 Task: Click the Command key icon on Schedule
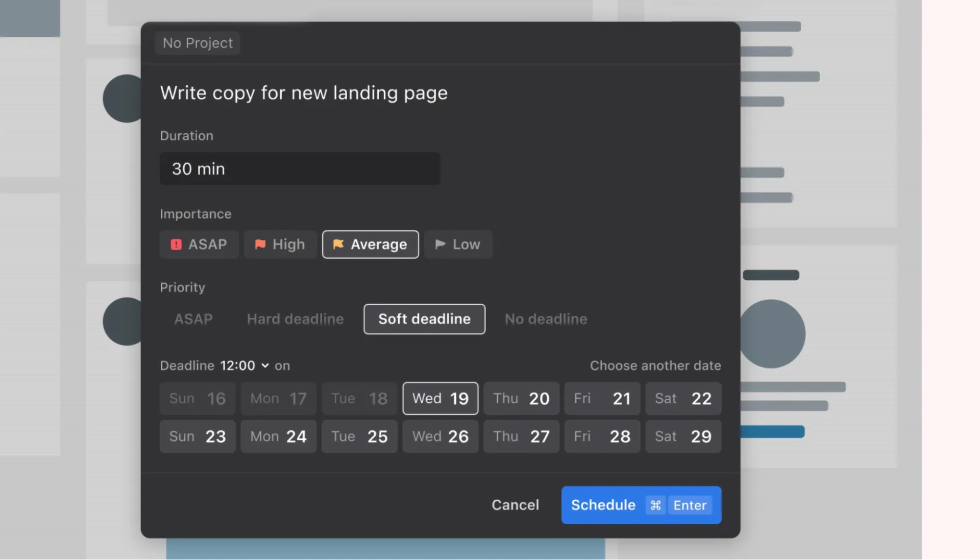point(655,505)
